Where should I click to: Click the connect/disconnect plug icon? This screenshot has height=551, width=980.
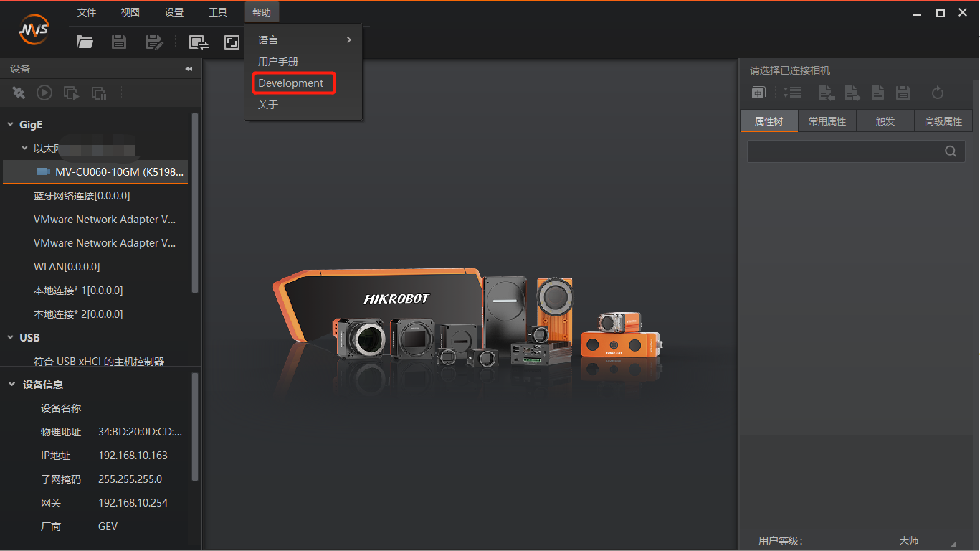tap(19, 93)
